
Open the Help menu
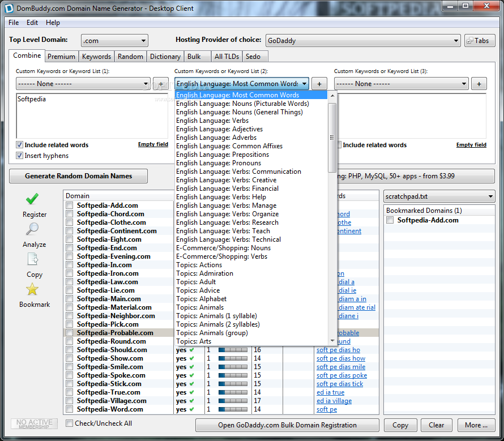[x=53, y=23]
